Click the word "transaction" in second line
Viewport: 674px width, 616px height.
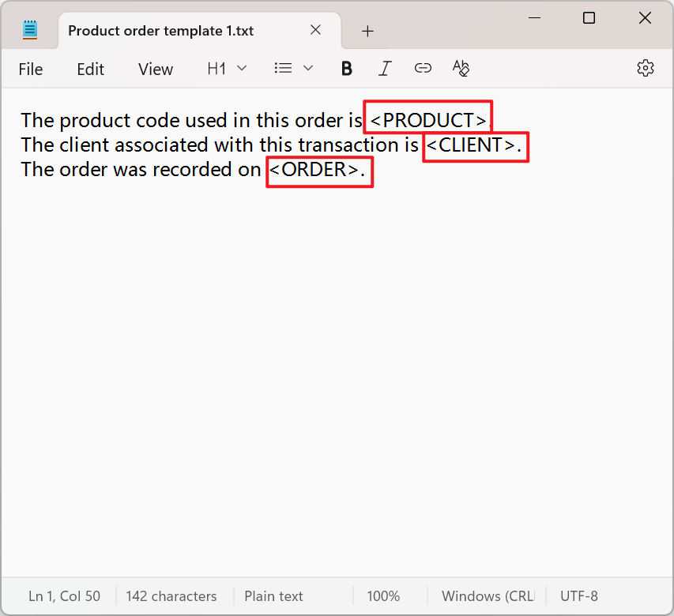click(x=348, y=145)
